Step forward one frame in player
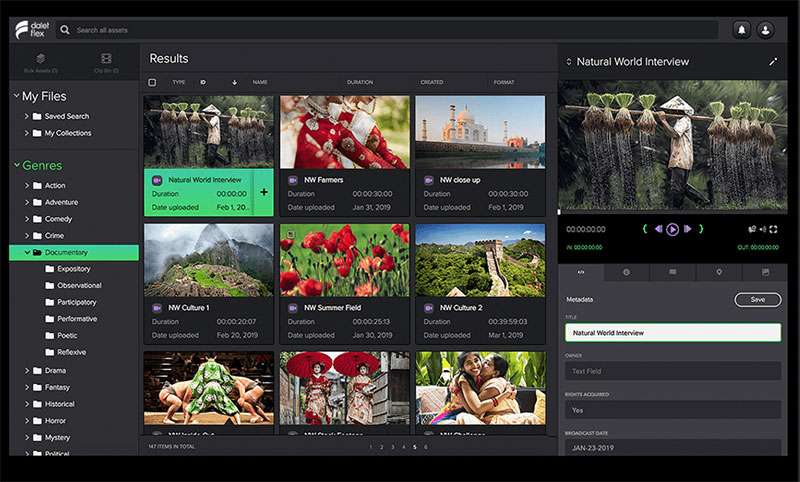The image size is (800, 482). coord(687,229)
